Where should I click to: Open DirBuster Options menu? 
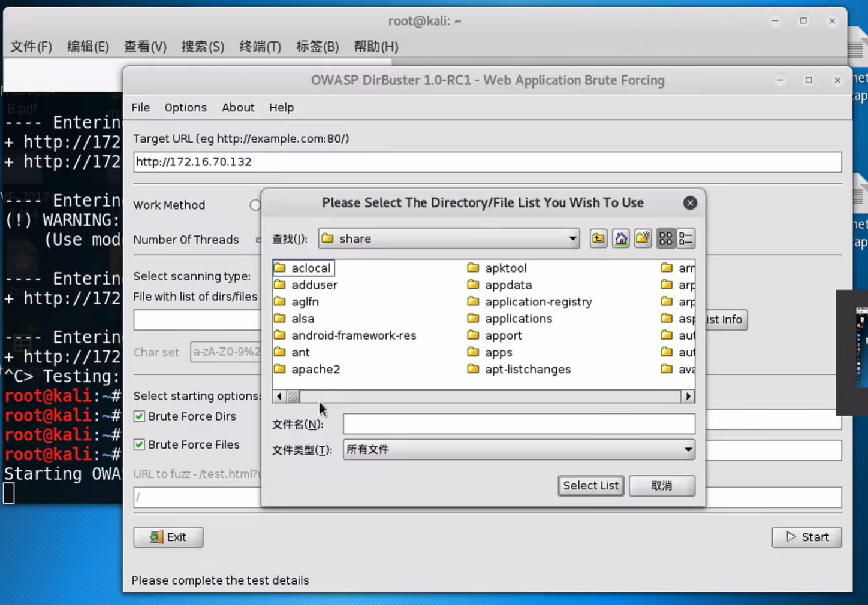(186, 108)
